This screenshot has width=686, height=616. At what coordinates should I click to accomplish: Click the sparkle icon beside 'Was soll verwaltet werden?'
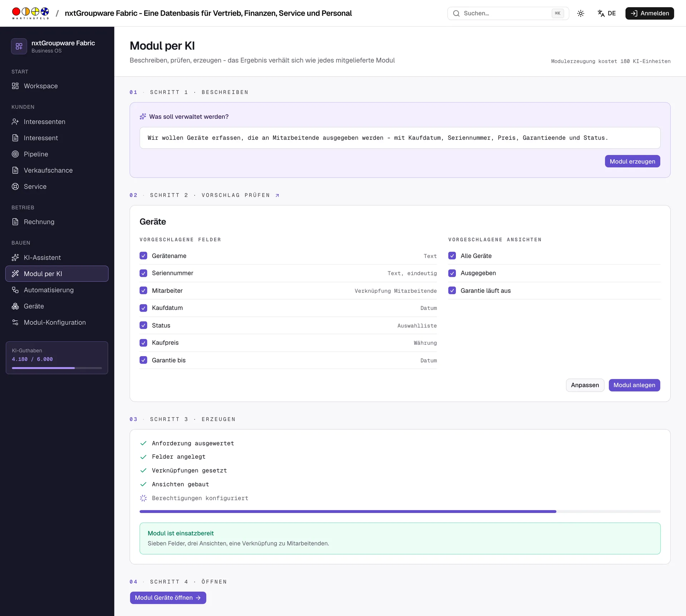pos(143,117)
